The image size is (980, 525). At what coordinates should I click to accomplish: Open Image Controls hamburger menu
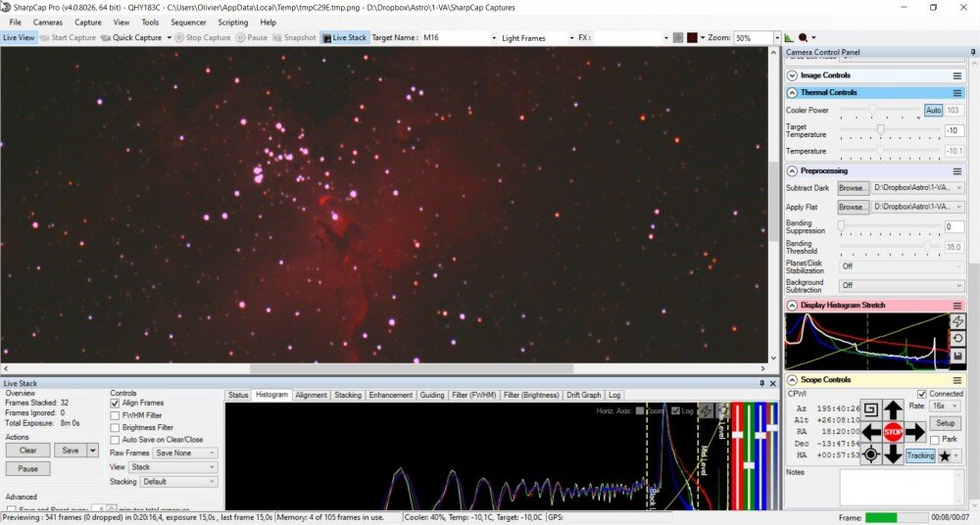[x=956, y=75]
